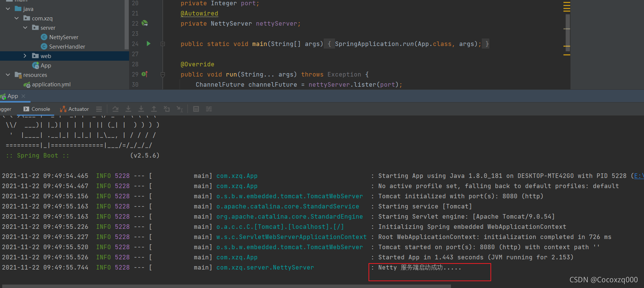This screenshot has height=288, width=644.
Task: Click the editor vertical scrollbar thumb
Action: coord(568,32)
